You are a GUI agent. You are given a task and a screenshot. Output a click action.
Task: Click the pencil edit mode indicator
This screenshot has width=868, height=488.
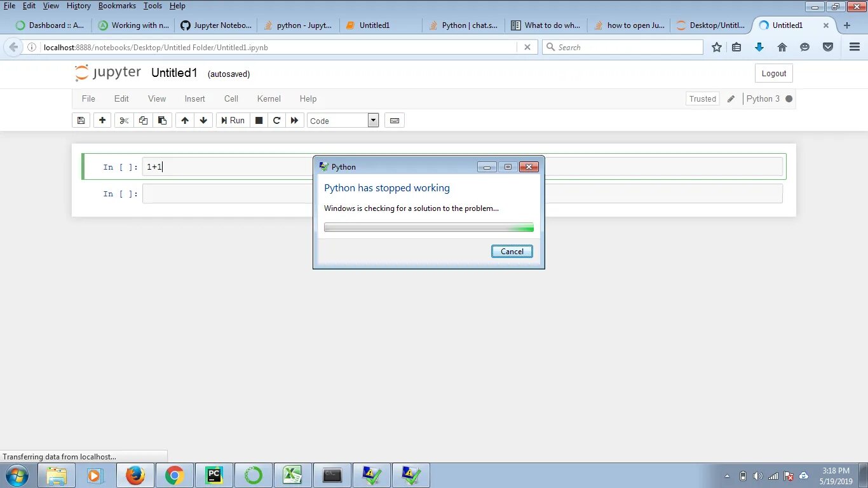731,98
